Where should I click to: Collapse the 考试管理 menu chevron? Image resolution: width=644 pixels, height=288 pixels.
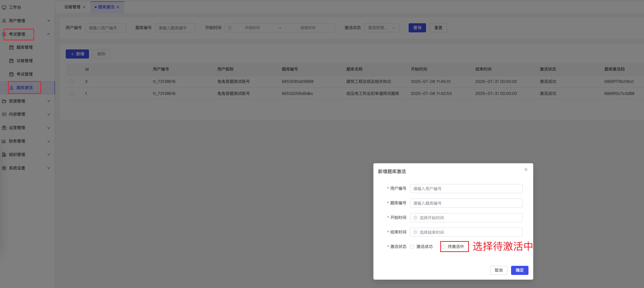49,34
